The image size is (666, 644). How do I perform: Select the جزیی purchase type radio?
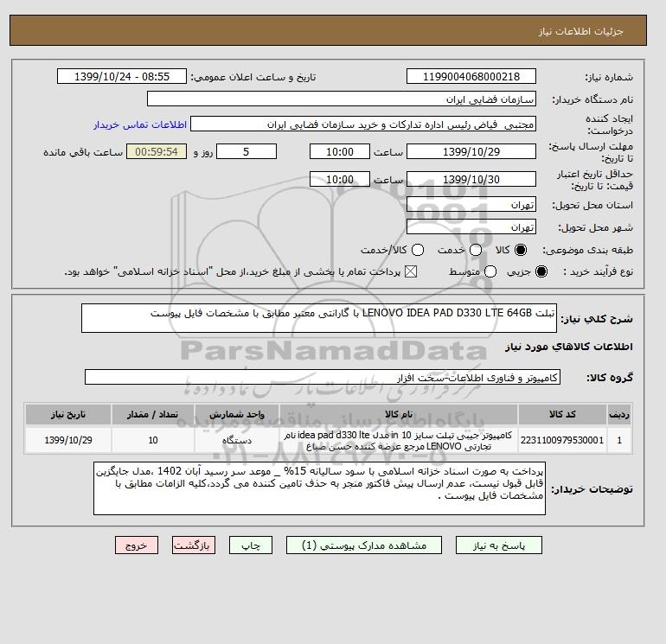click(541, 271)
